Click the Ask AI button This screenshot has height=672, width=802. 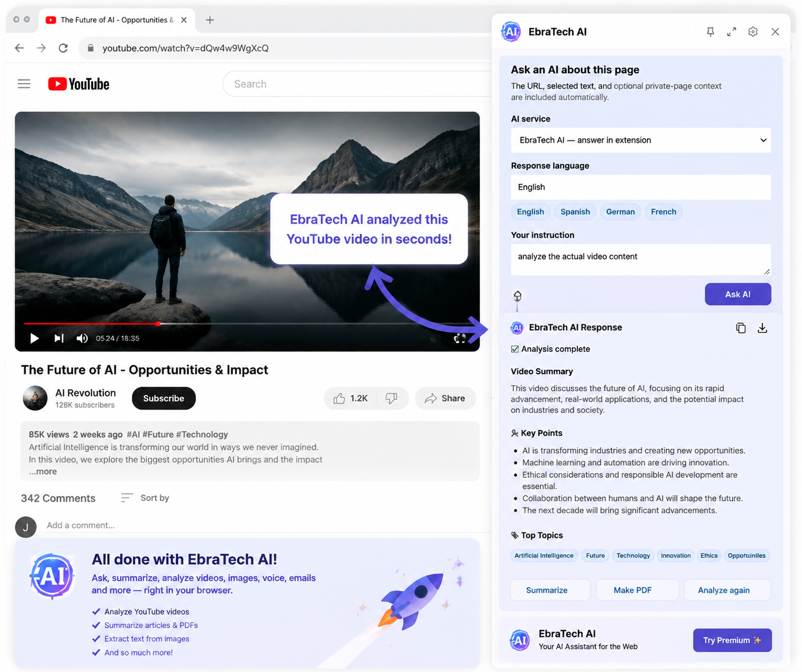[738, 294]
